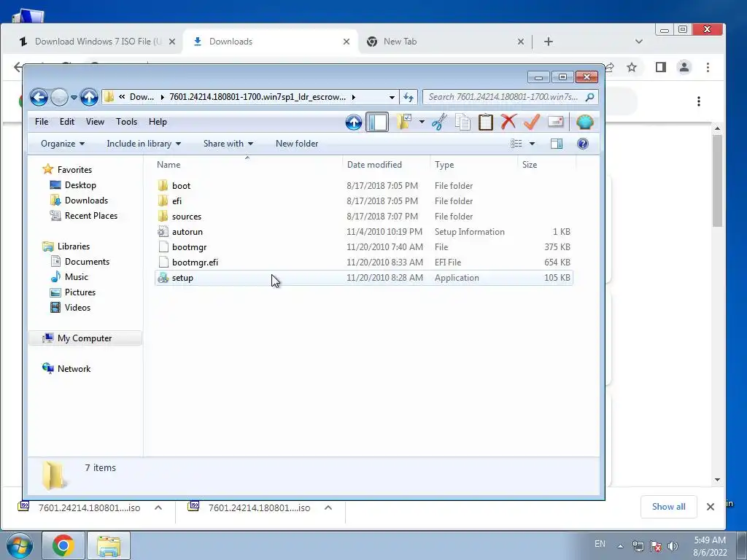Click the orange checkmark Properties icon

(532, 122)
